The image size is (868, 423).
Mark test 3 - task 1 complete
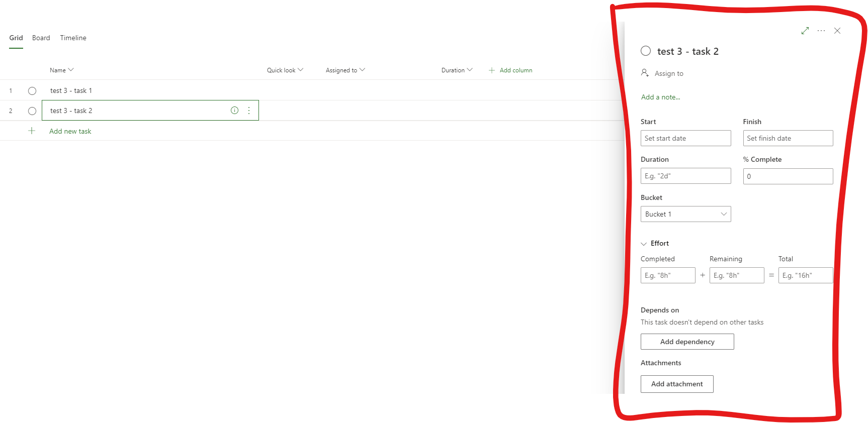[x=32, y=91]
